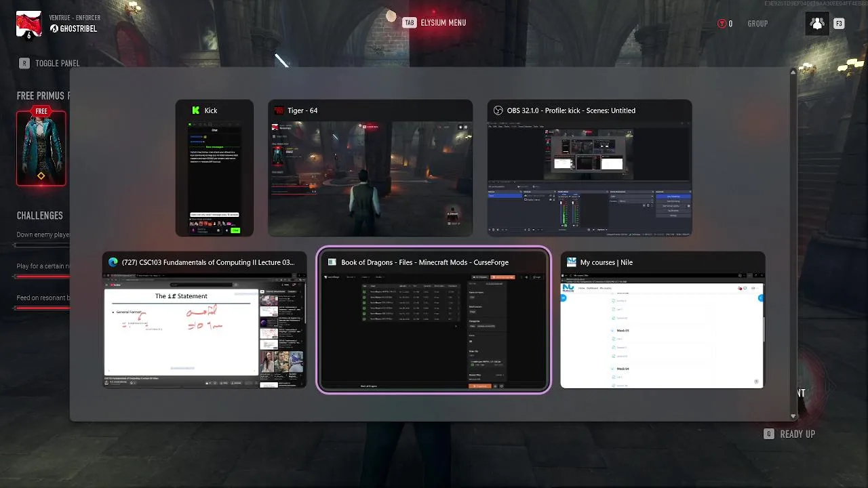Switch to the My courses | Nile window
This screenshot has height=488, width=868.
(663, 321)
